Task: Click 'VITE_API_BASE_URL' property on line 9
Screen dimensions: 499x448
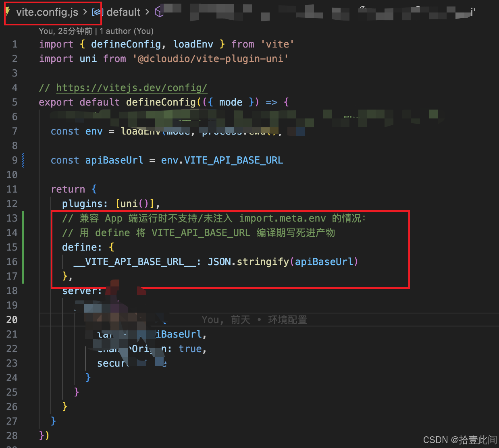Action: point(234,160)
